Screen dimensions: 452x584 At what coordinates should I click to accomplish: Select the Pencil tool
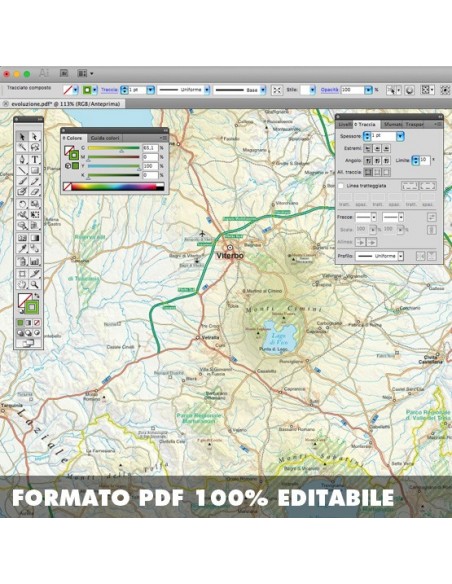pos(35,181)
